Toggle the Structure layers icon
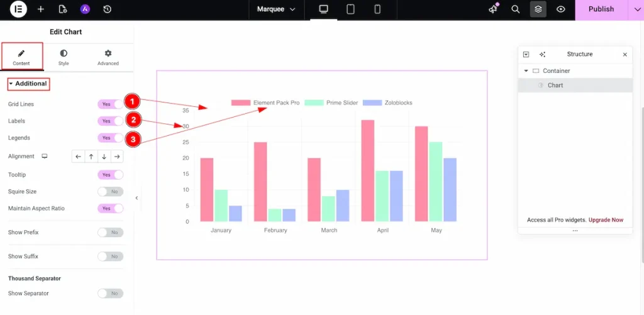The height and width of the screenshot is (315, 644). 538,9
